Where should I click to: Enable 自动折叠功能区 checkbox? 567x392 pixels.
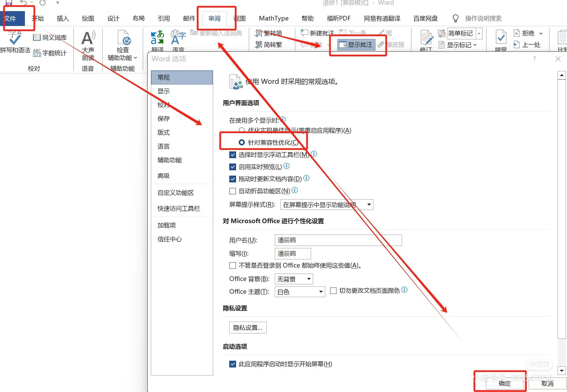[233, 191]
